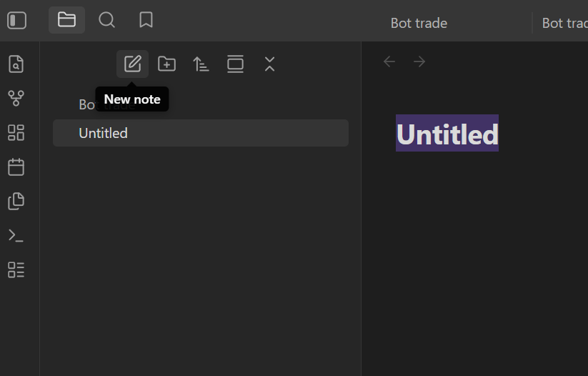Click the checklist ribbon icon at bottom
Screen dimensions: 588x376
pyautogui.click(x=16, y=269)
